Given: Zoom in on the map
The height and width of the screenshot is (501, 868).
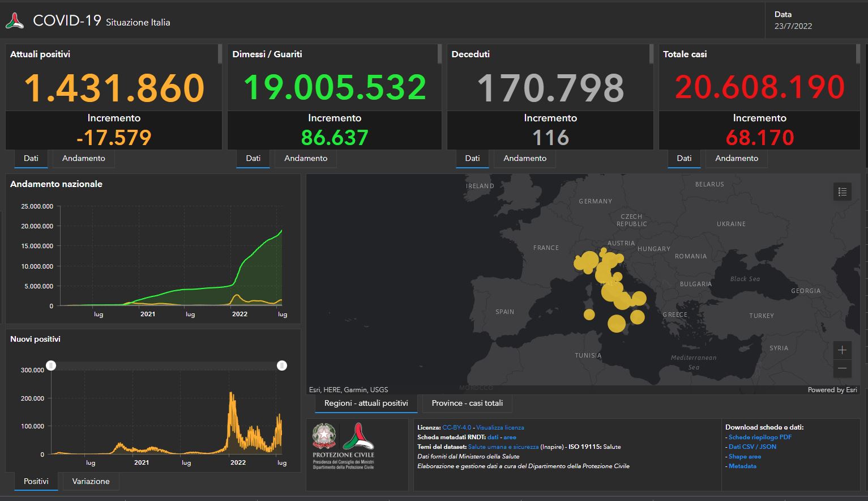Looking at the screenshot, I should pos(842,350).
